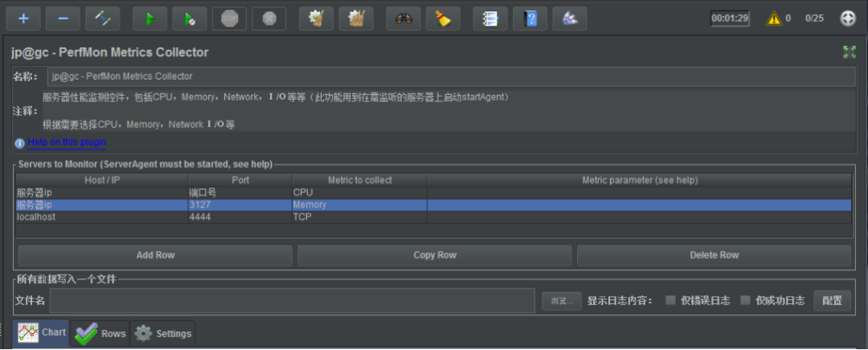Viewport: 868px width, 350px height.
Task: Click the Add Row button
Action: coord(156,255)
